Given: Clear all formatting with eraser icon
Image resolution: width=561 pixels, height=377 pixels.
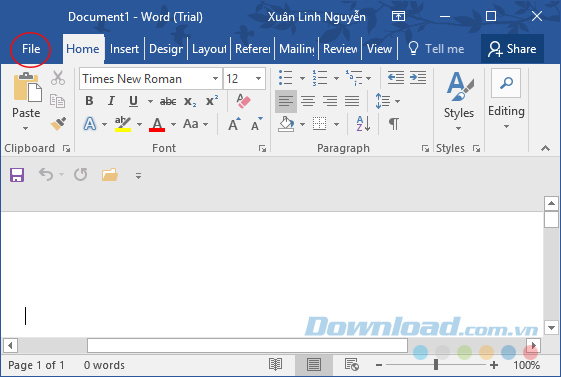Looking at the screenshot, I should 243,101.
